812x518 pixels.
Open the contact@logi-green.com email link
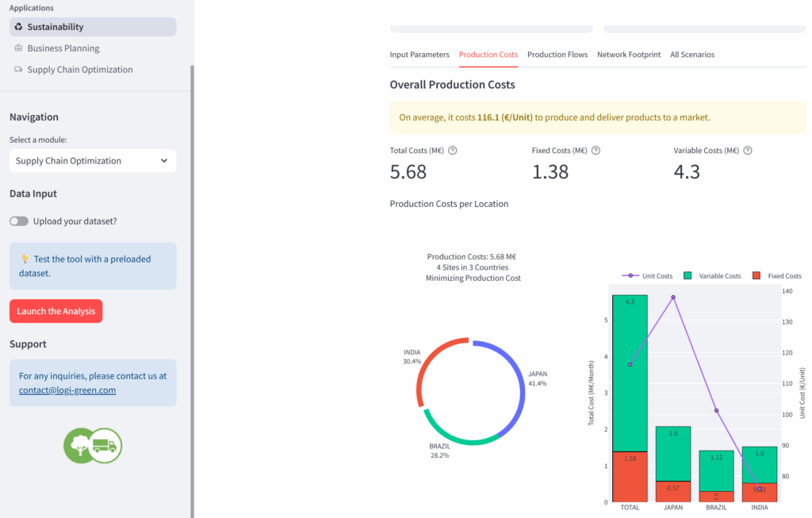pos(67,390)
